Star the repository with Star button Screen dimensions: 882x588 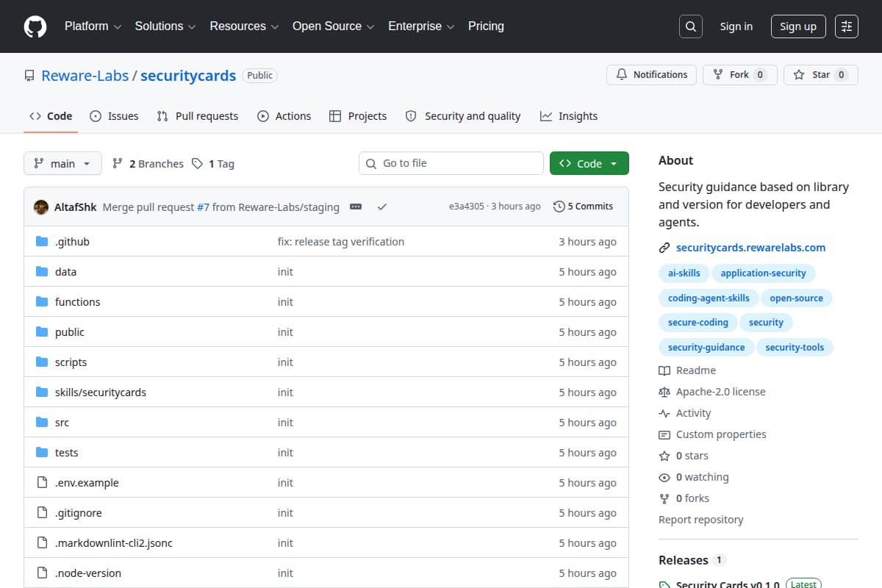tap(821, 75)
